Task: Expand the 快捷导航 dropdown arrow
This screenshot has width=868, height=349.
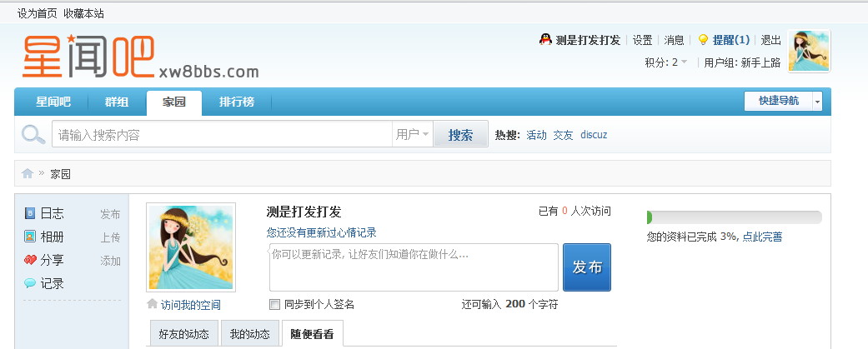Action: [x=818, y=102]
